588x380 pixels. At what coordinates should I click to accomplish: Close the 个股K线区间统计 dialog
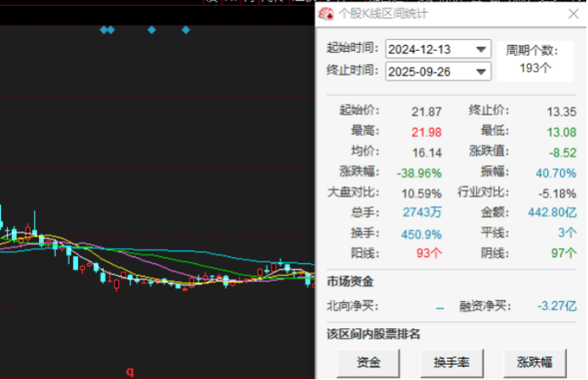(x=573, y=14)
